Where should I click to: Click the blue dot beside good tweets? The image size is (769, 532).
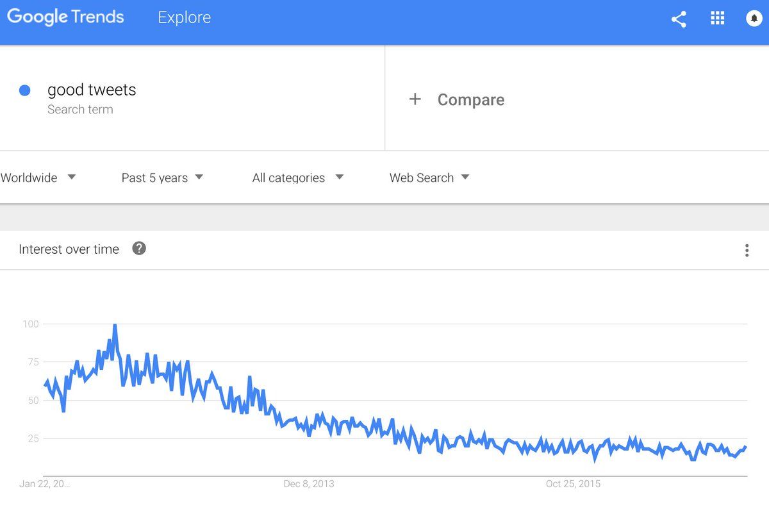[x=25, y=90]
